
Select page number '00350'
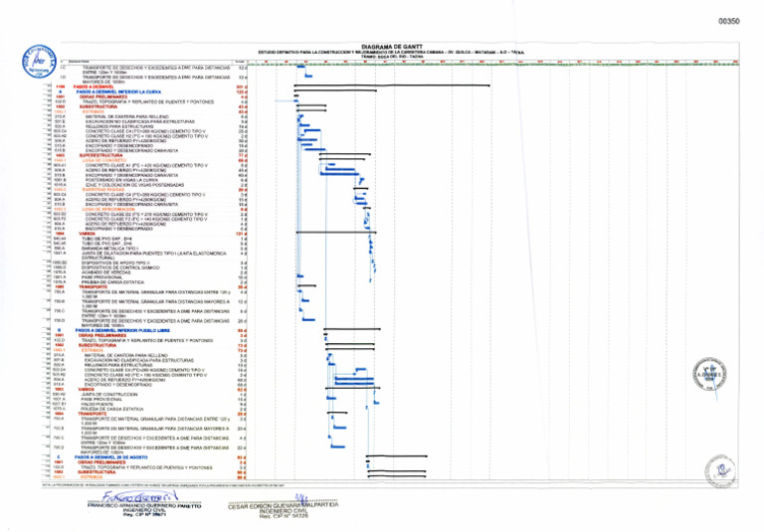[x=728, y=22]
